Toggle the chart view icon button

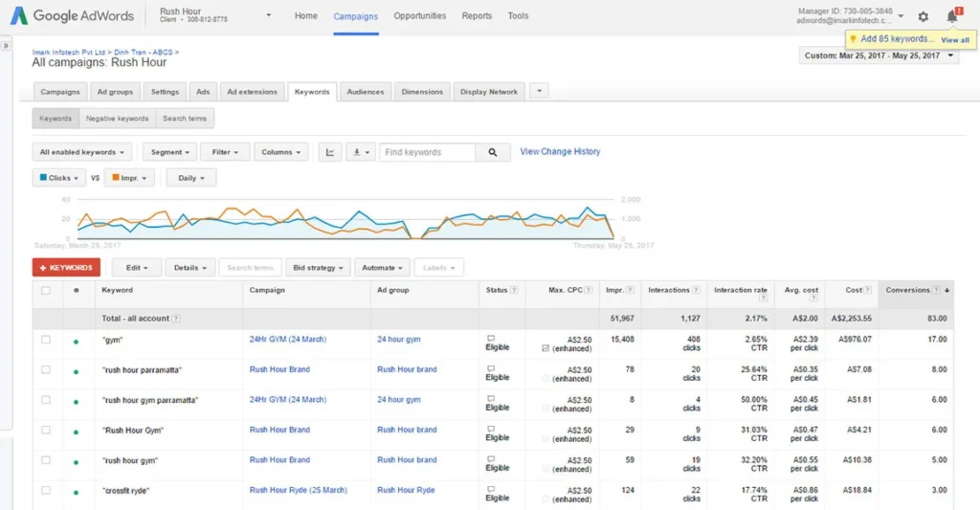pyautogui.click(x=330, y=152)
